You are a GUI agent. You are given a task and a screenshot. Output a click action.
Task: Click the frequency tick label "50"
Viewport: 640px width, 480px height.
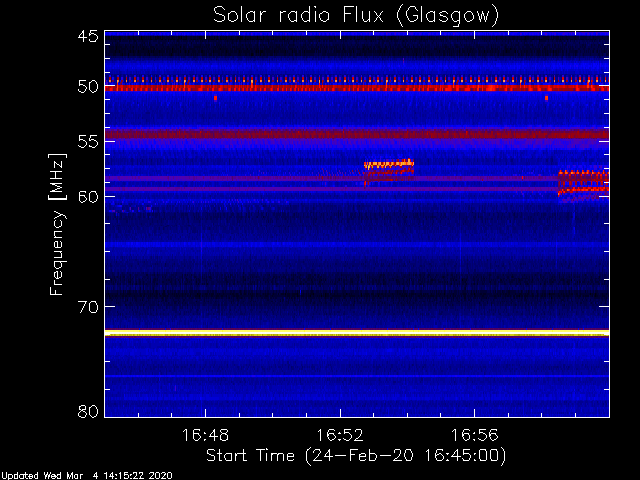point(88,87)
